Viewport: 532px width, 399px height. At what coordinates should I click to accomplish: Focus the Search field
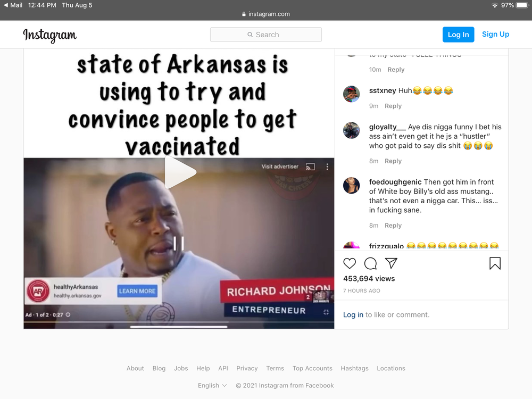pyautogui.click(x=266, y=35)
